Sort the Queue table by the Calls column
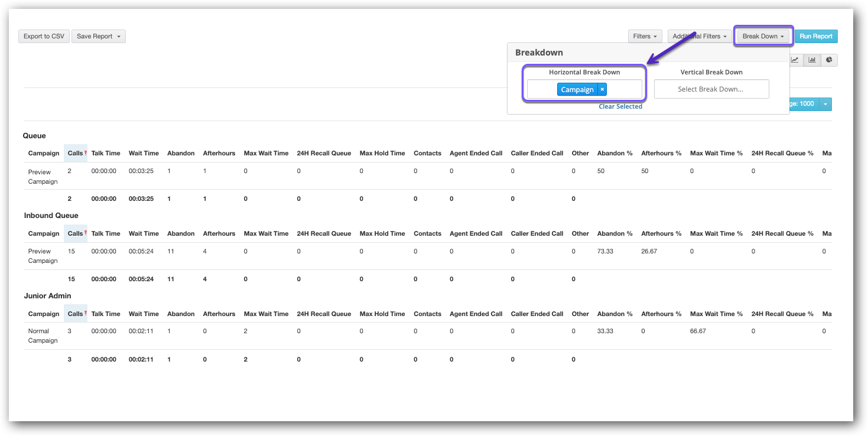Screen dimensions: 868x436 tap(76, 152)
